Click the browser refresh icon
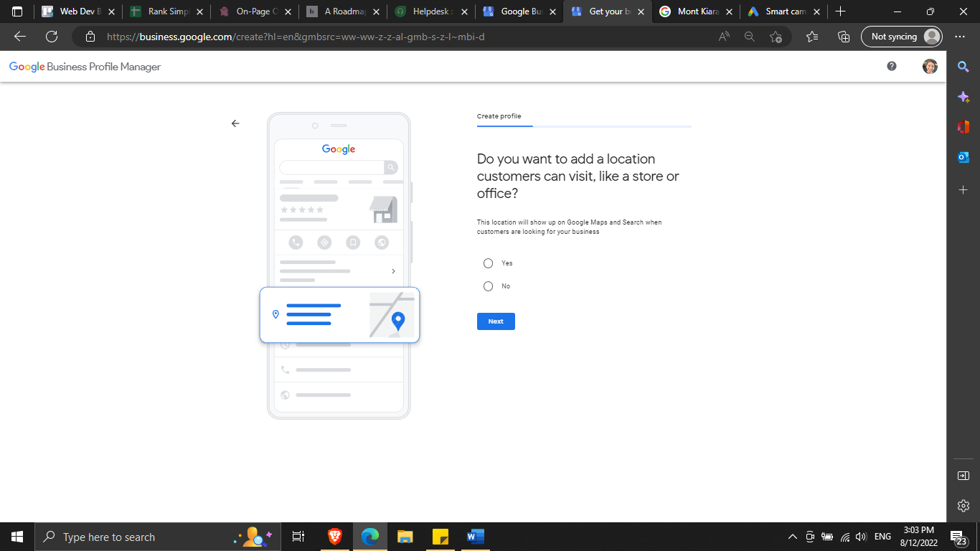This screenshot has height=551, width=980. tap(52, 37)
